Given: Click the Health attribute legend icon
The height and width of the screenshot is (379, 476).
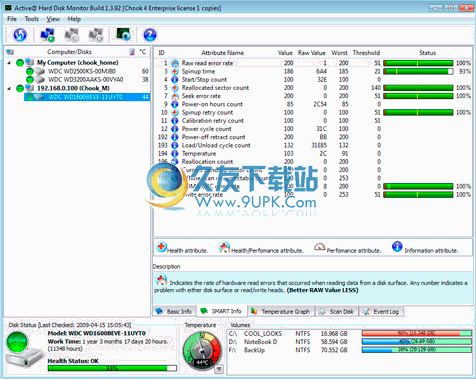Looking at the screenshot, I should pos(161,247).
